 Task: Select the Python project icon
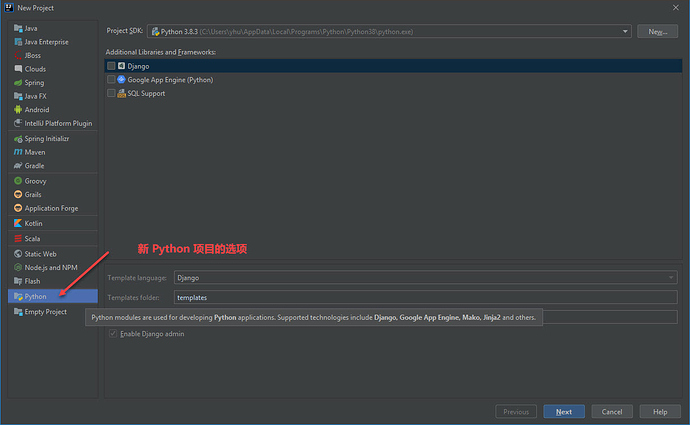point(18,297)
